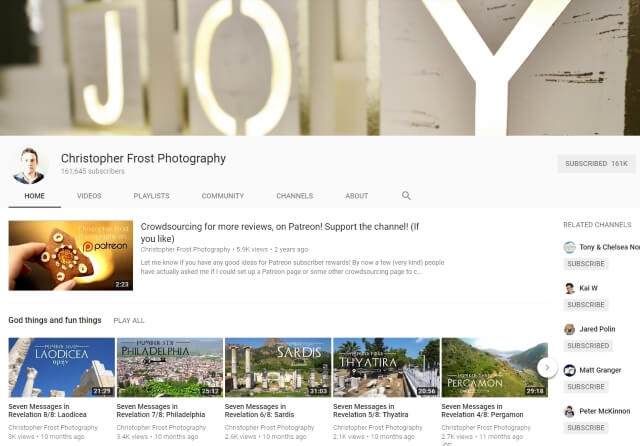The width and height of the screenshot is (640, 446).
Task: Open Tony & Chelsea channel avatar
Action: (569, 247)
